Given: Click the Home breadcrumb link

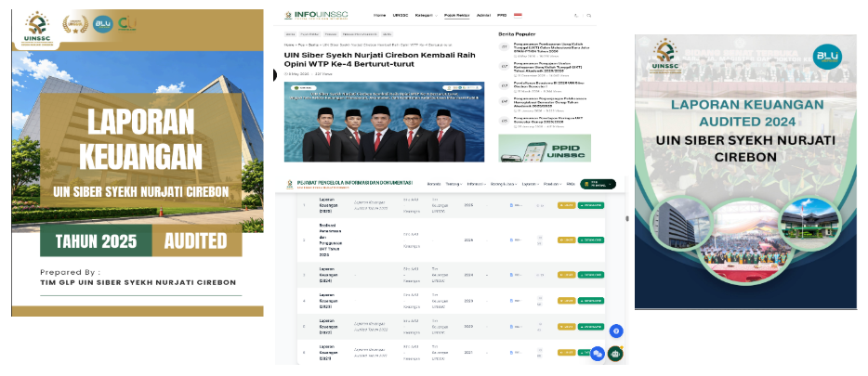Looking at the screenshot, I should (x=288, y=45).
